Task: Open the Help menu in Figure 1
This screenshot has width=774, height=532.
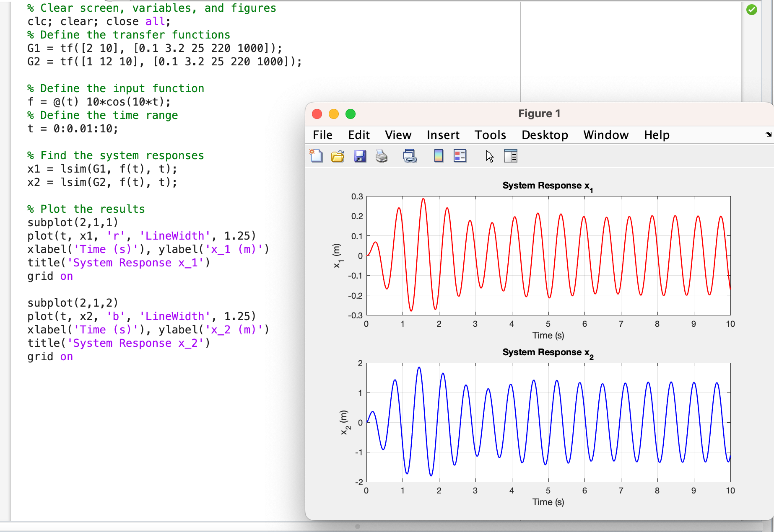Action: (656, 135)
